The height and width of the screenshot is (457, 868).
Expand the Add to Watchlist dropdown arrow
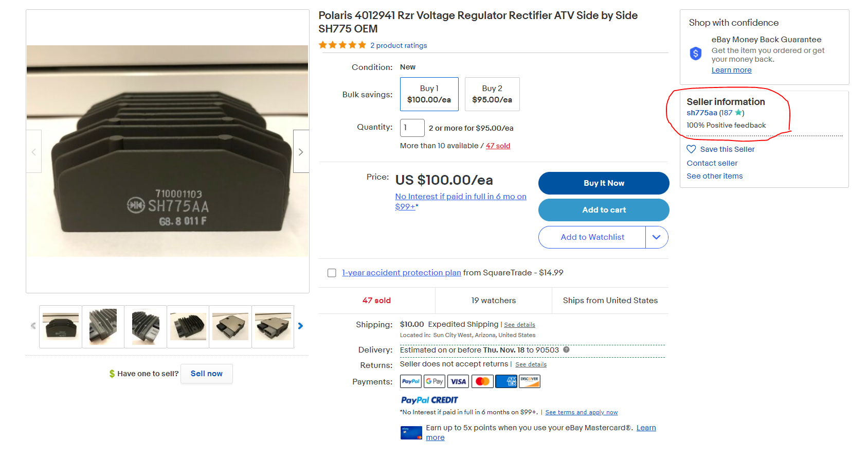tap(657, 237)
